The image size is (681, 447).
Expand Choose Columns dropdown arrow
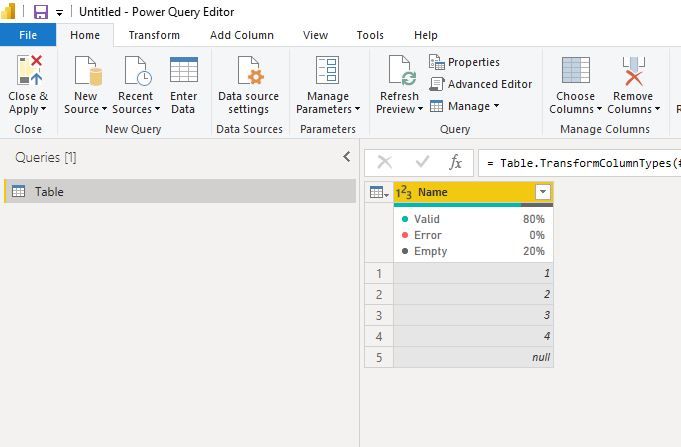coord(599,109)
